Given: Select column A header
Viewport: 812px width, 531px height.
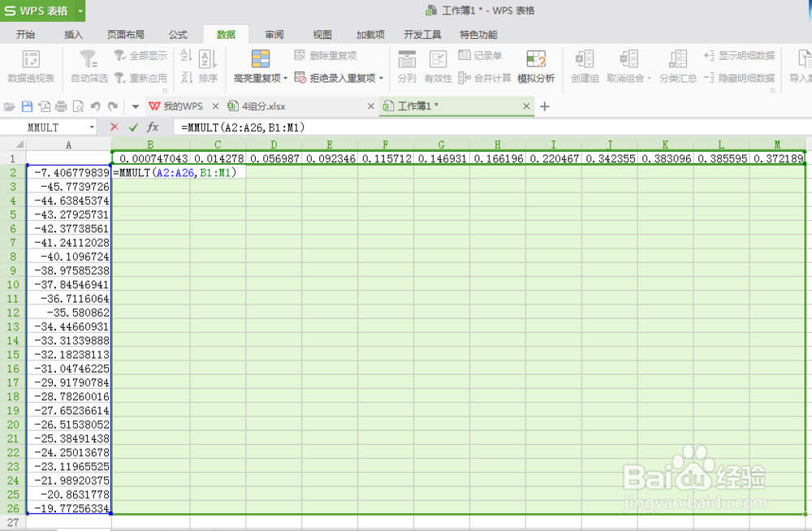Looking at the screenshot, I should point(69,145).
